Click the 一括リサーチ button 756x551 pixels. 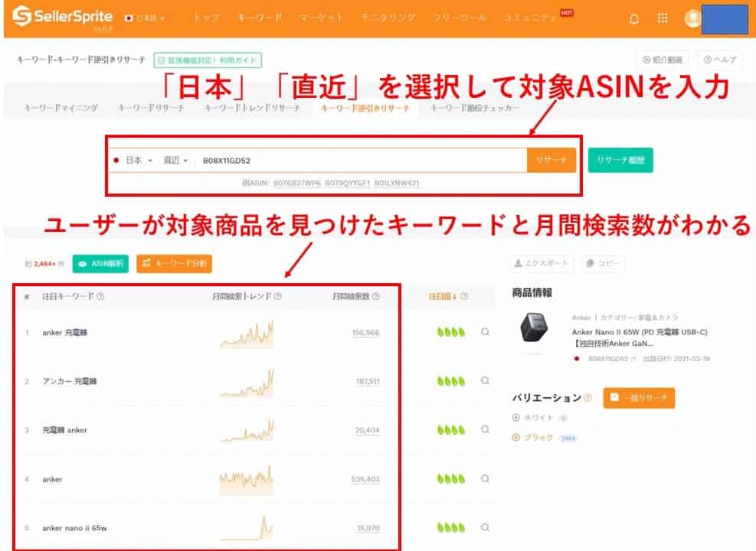pos(639,398)
